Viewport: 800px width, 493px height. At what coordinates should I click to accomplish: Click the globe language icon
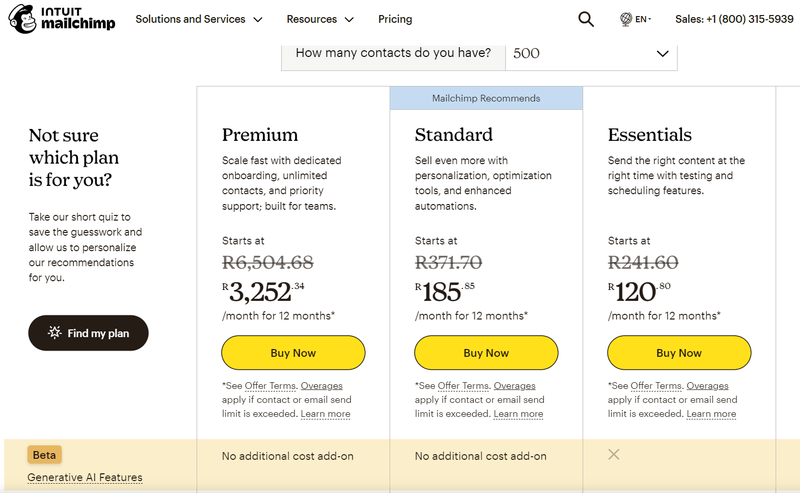tap(626, 19)
